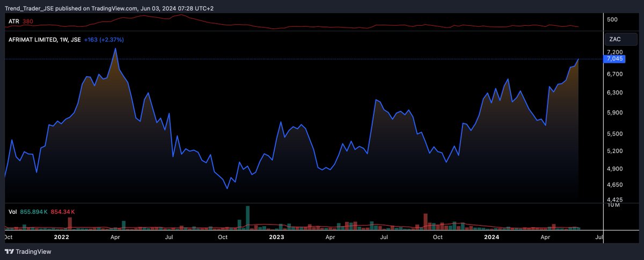Click the 4,900 price axis label
This screenshot has height=260, width=644.
[614, 169]
